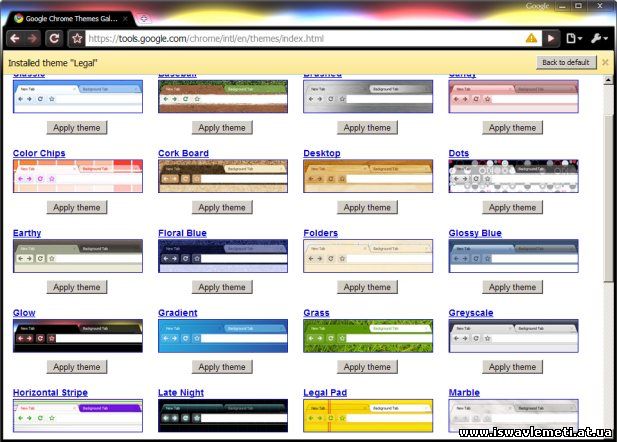
Task: Click the Dots preview thumbnail
Action: click(514, 176)
